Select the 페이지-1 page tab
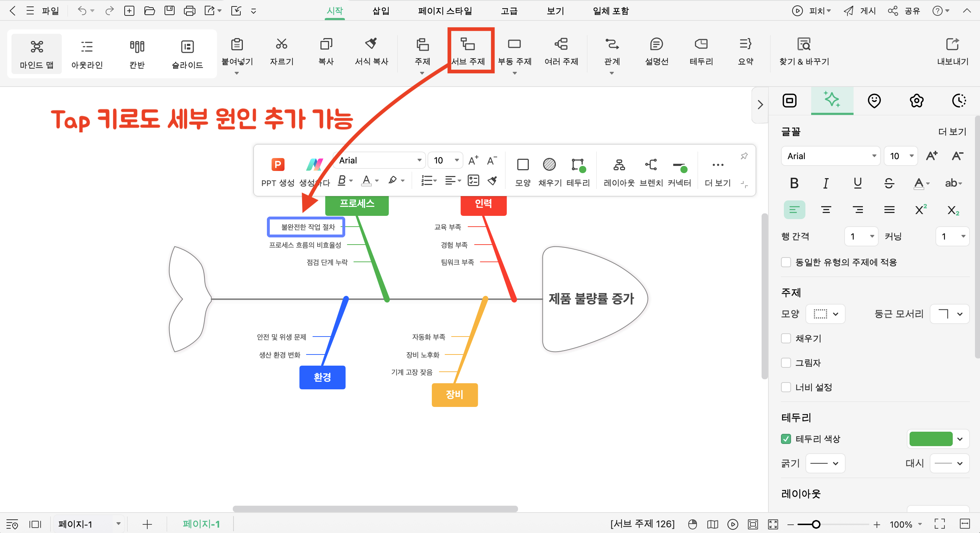This screenshot has width=980, height=533. (201, 524)
